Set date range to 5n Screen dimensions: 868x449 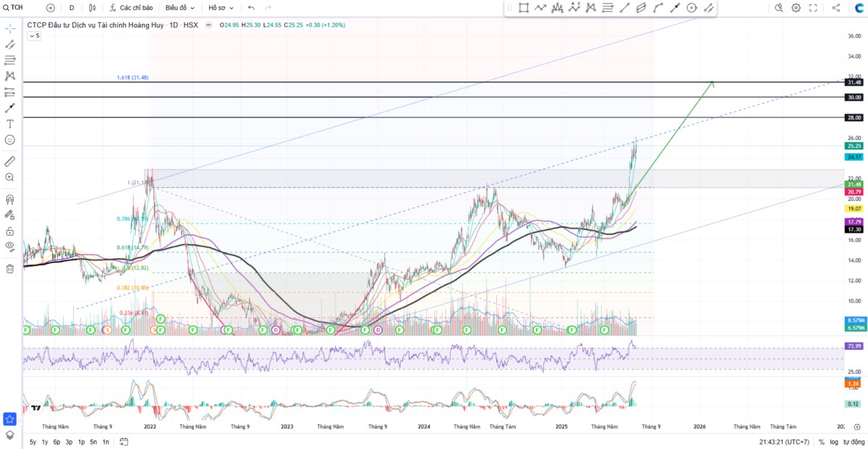click(93, 442)
